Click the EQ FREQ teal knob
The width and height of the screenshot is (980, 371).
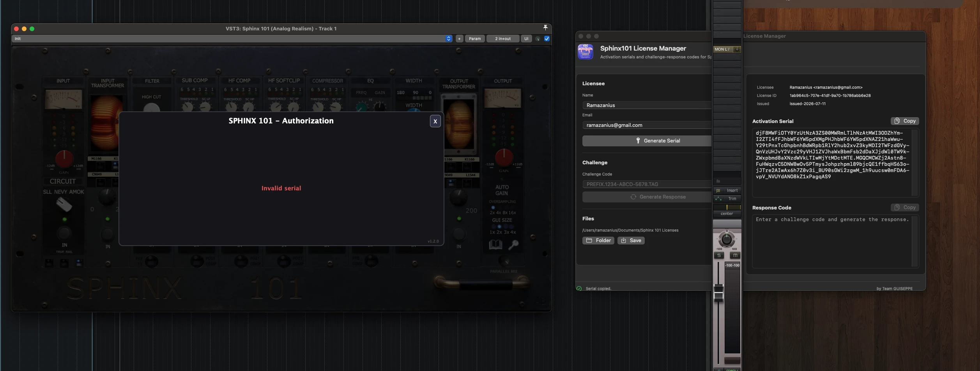(362, 106)
